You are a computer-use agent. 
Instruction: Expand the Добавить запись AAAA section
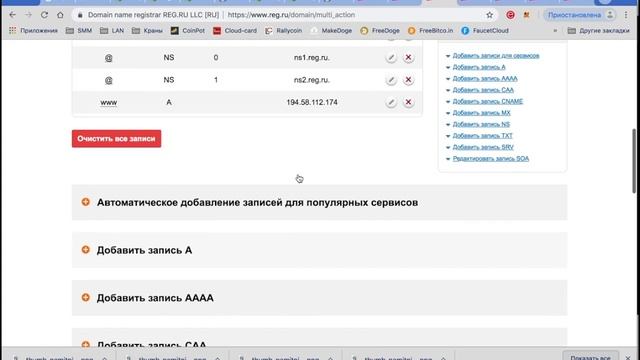320,298
